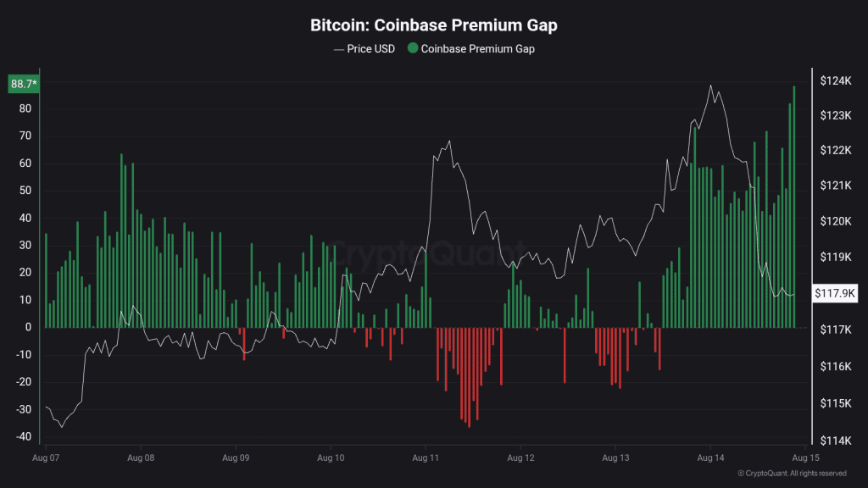Select the Aug 07 date tick
The width and height of the screenshot is (868, 488).
click(46, 457)
